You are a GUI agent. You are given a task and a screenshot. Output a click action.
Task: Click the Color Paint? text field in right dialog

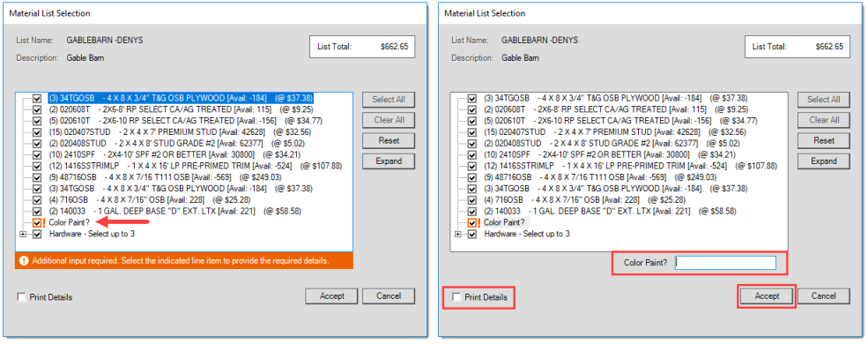coord(725,263)
